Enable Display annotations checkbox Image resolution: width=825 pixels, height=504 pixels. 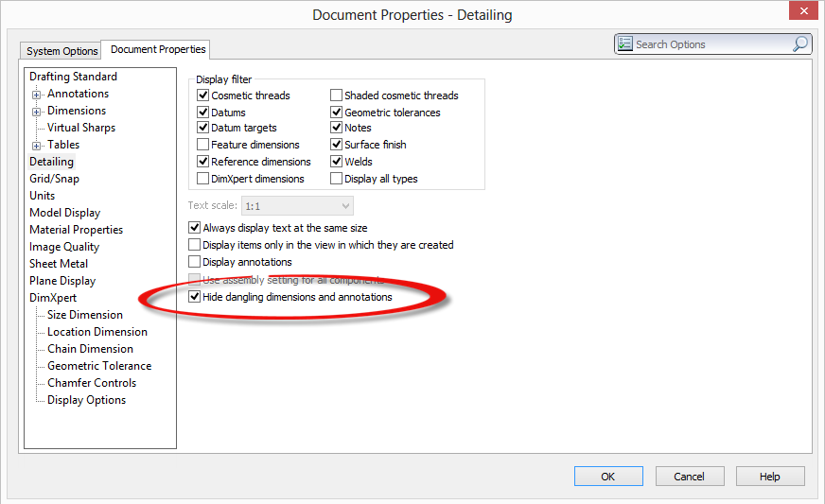click(194, 262)
